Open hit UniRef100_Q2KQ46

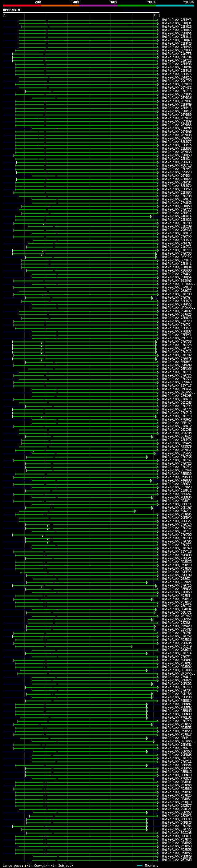pos(176,30)
